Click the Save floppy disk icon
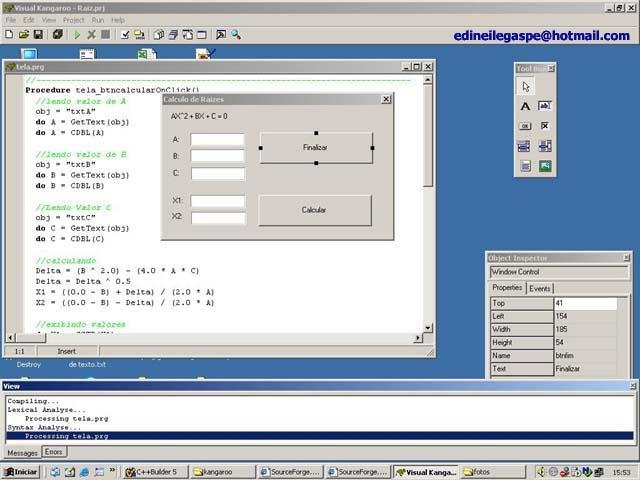The height and width of the screenshot is (480, 640). pos(38,35)
